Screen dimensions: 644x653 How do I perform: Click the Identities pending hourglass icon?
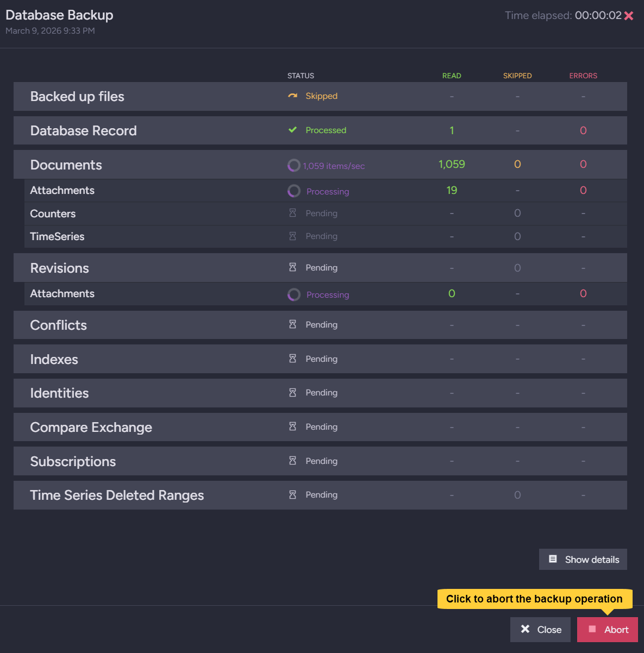click(x=292, y=392)
